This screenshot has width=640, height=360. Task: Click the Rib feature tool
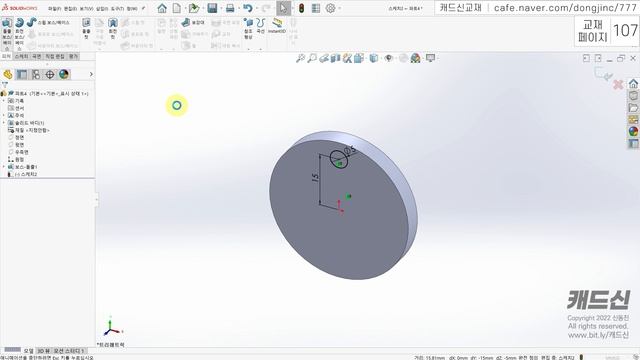pos(193,22)
